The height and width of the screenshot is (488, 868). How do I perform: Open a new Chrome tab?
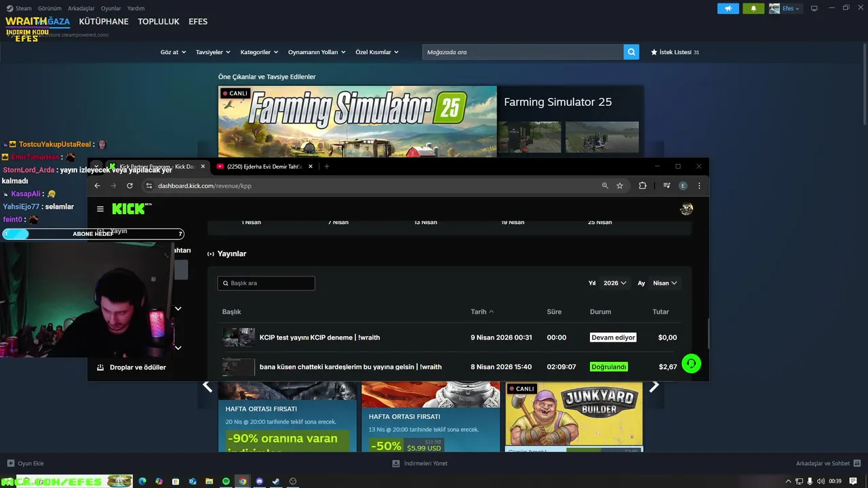tap(326, 167)
